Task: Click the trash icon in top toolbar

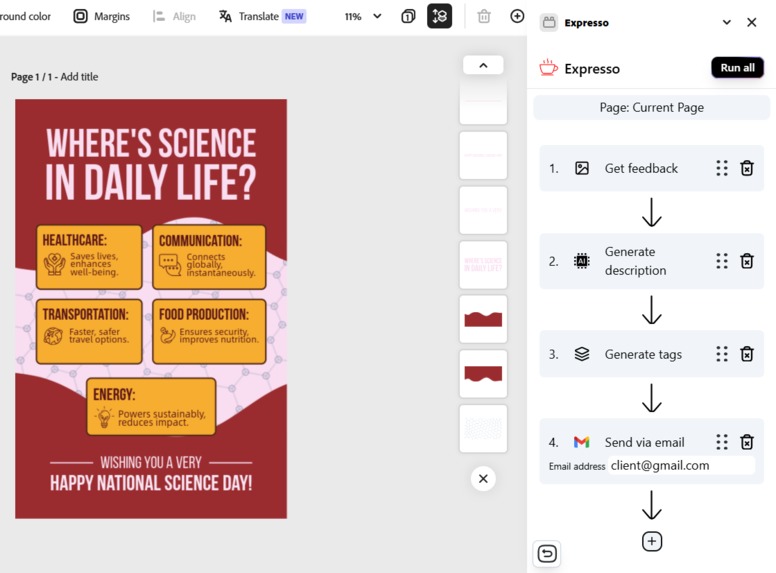Action: click(x=484, y=16)
